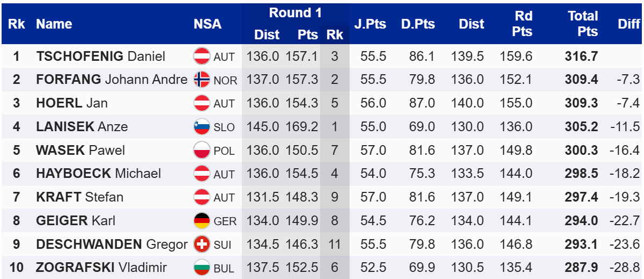The height and width of the screenshot is (279, 644).
Task: Click the J.Pts column header
Action: [370, 24]
